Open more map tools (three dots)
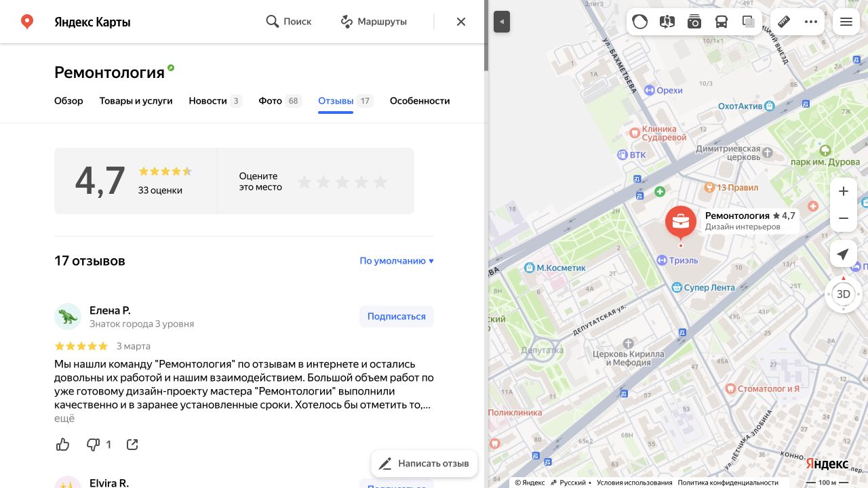 pyautogui.click(x=811, y=22)
